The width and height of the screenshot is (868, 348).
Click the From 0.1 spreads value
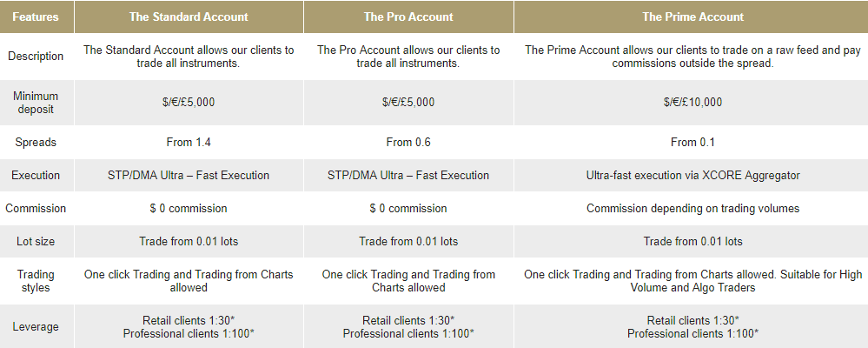coord(692,143)
